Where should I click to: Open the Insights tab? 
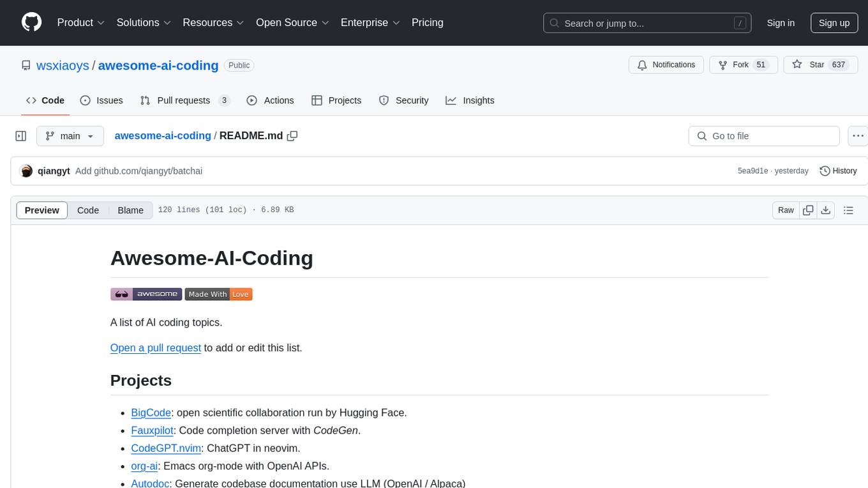pyautogui.click(x=470, y=100)
